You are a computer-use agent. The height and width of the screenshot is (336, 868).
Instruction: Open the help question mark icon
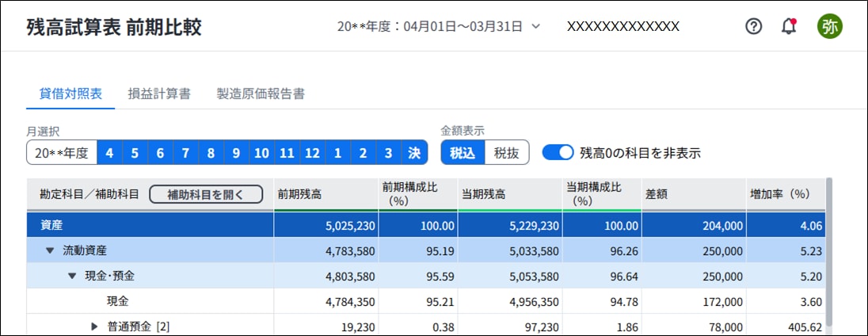coord(754,26)
